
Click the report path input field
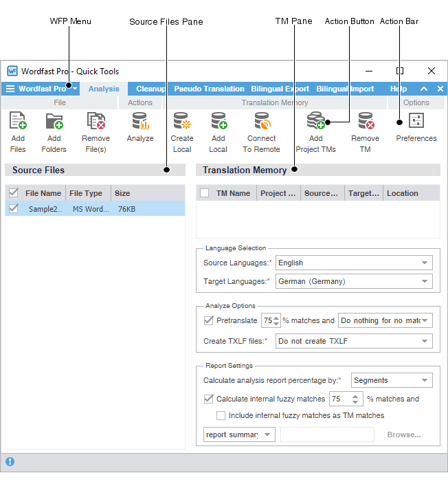pyautogui.click(x=327, y=434)
